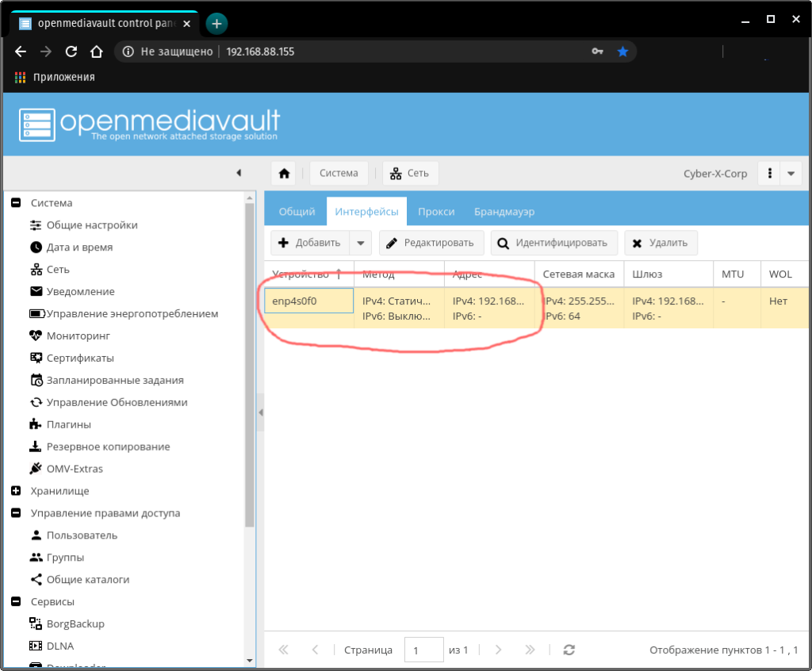Click the page number input field

tap(423, 650)
